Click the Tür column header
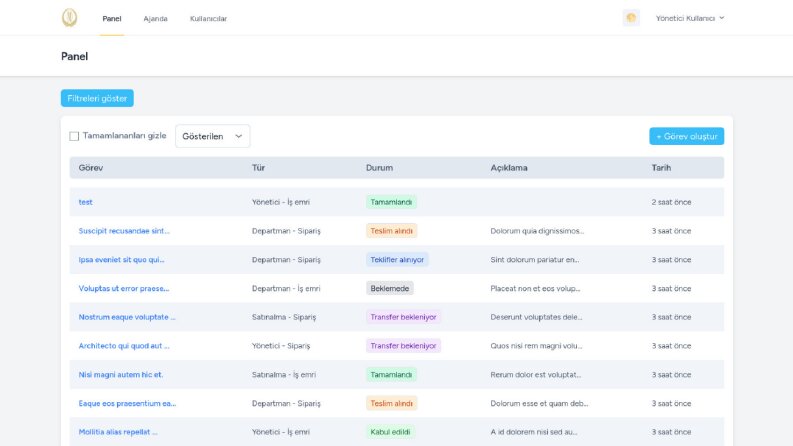This screenshot has width=793, height=446. click(258, 168)
